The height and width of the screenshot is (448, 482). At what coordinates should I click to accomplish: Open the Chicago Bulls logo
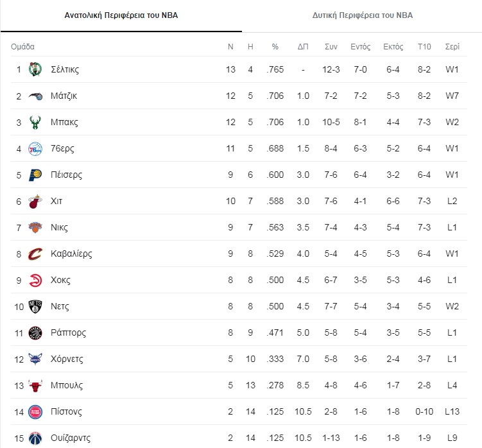click(x=35, y=385)
